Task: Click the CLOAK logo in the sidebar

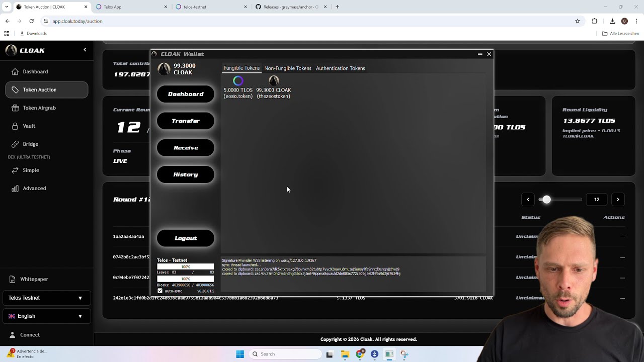Action: pyautogui.click(x=11, y=50)
